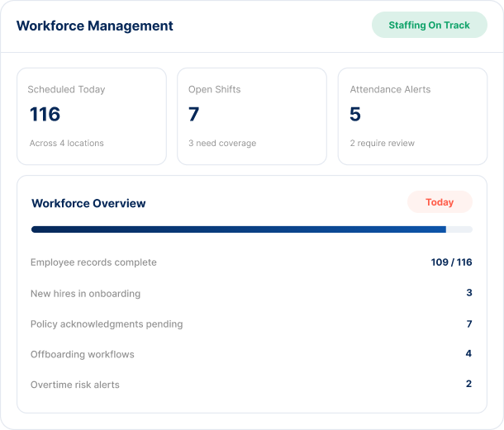Select the Offboarding workflows row
Viewport: 504px width, 430px height.
click(x=251, y=354)
